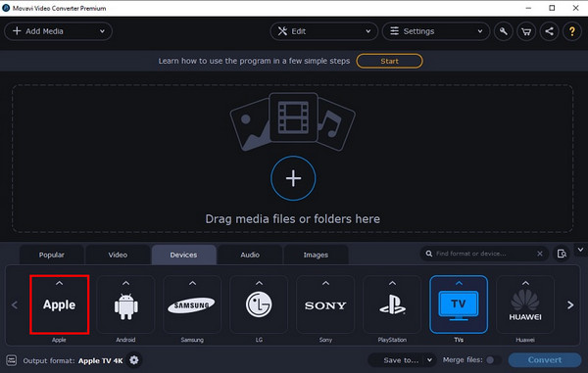The image size is (588, 373).
Task: Maximize the Movavi window
Action: [552, 8]
